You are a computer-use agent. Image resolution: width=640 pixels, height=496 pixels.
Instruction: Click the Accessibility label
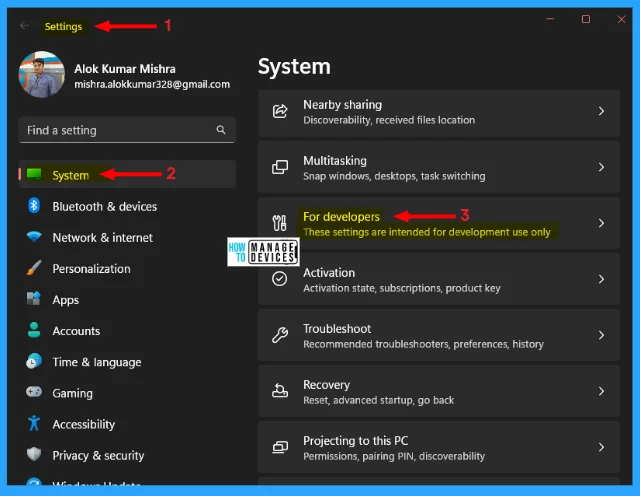[x=84, y=425]
